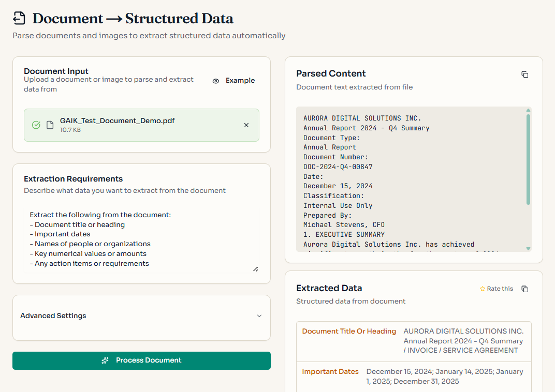This screenshot has height=392, width=555.
Task: Open Advanced Settings via its chevron arrow
Action: tap(259, 315)
